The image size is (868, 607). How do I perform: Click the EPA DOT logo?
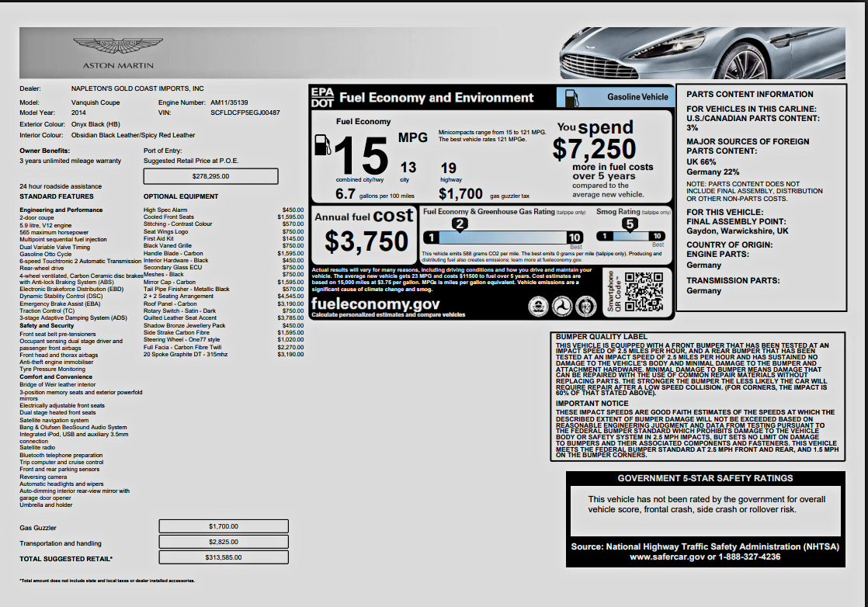(x=322, y=96)
